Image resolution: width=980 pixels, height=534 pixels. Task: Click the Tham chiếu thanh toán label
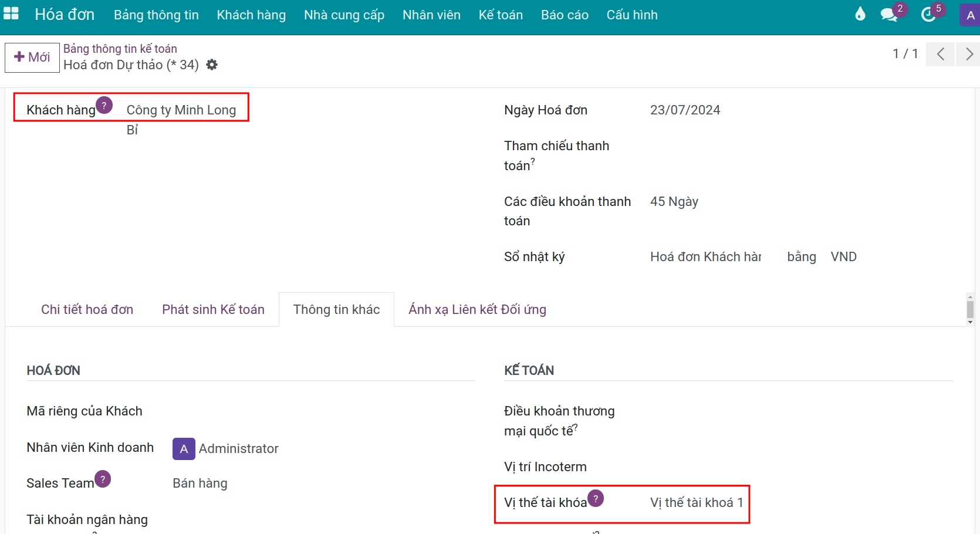[x=556, y=156]
